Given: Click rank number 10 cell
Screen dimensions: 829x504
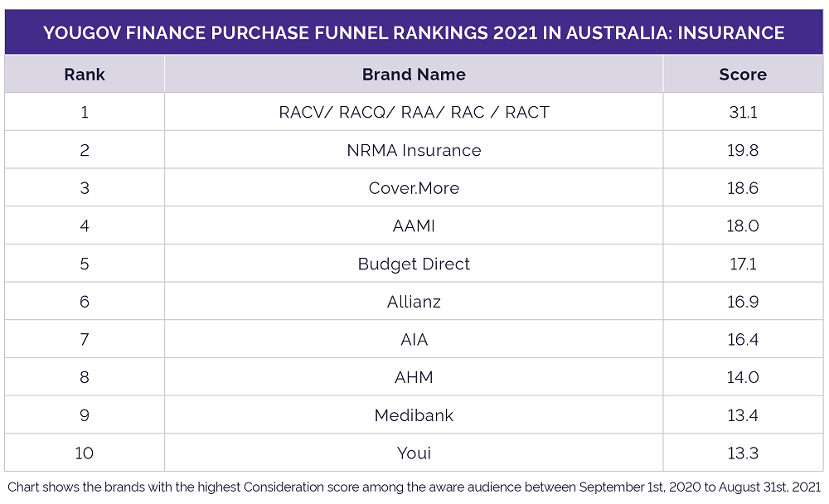Looking at the screenshot, I should click(x=85, y=453).
